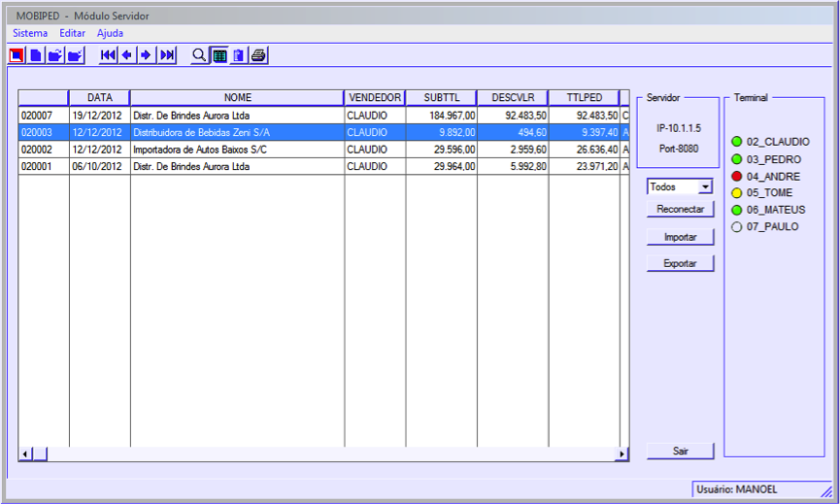Click the Importar button
The width and height of the screenshot is (840, 504).
click(681, 237)
